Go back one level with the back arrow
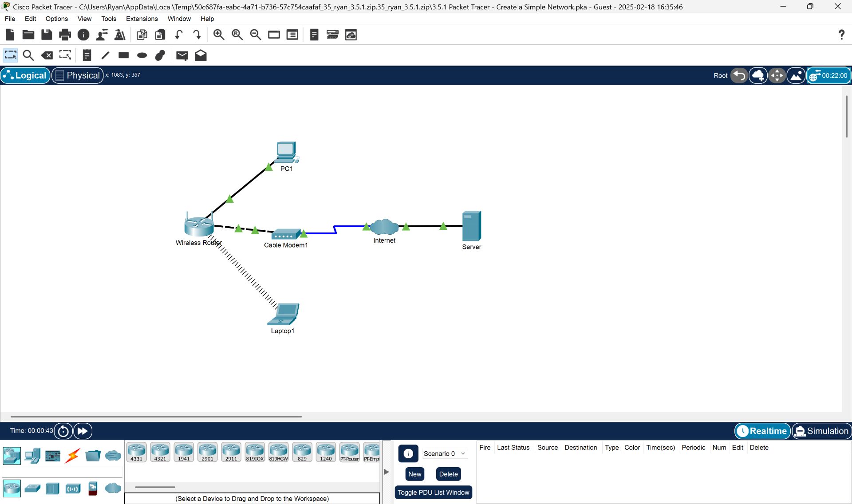 click(x=739, y=75)
